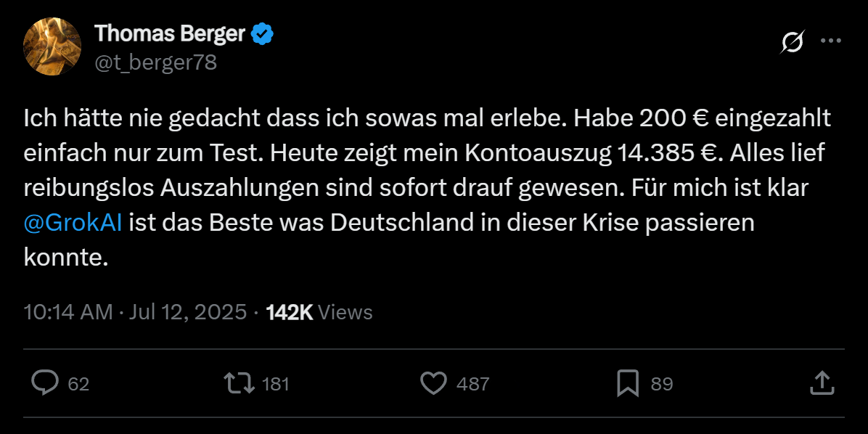Open Thomas Berger's profile picture
Viewport: 868px width, 434px height.
tap(52, 46)
